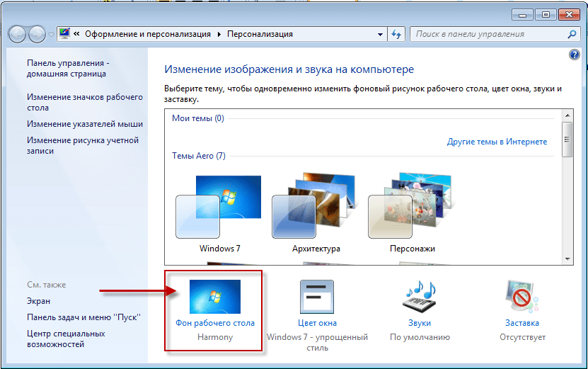Expand the double chevron at breadcrumb start
588x369 pixels.
(x=76, y=34)
